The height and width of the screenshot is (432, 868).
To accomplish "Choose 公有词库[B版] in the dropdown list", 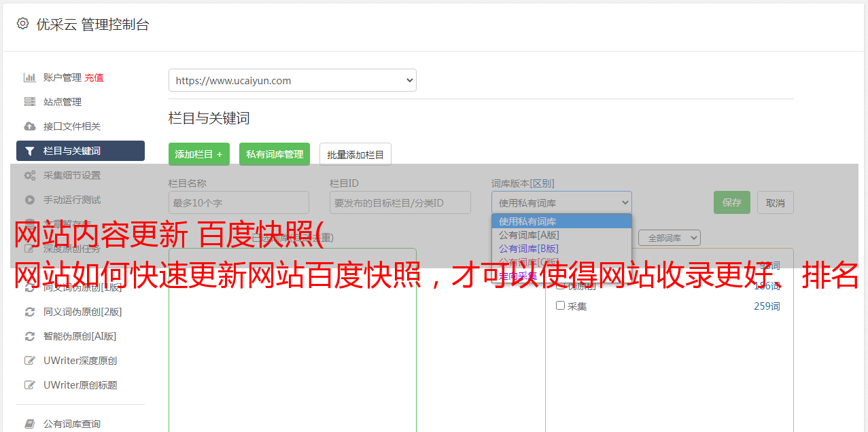I will (x=561, y=249).
